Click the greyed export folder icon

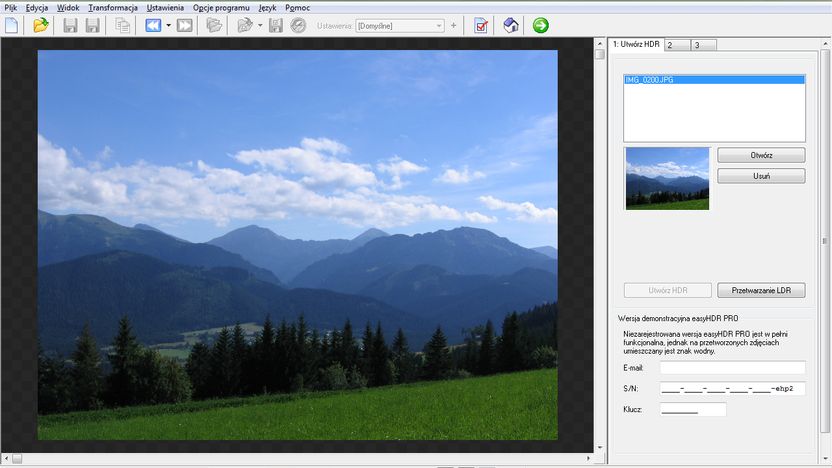point(245,25)
